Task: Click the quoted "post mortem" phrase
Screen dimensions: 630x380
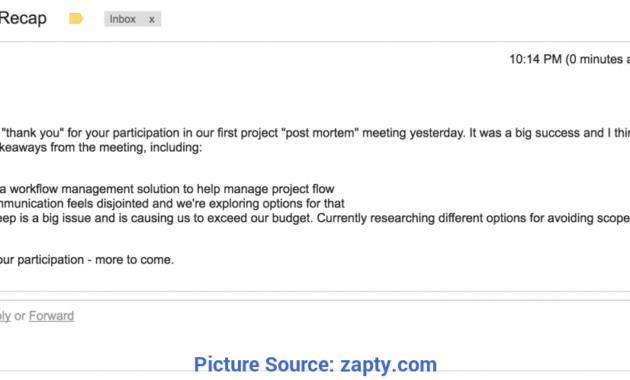Action: point(321,133)
